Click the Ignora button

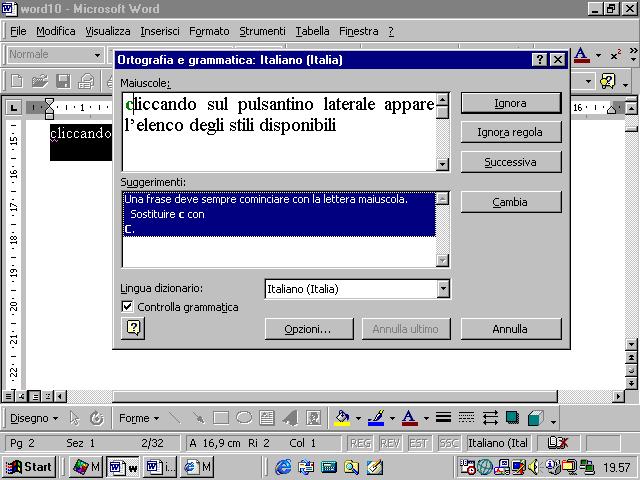coord(511,103)
